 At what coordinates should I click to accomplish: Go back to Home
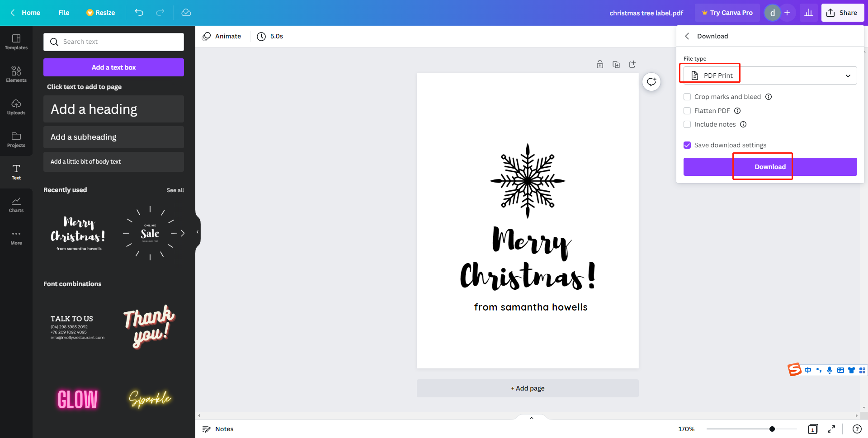tap(25, 13)
